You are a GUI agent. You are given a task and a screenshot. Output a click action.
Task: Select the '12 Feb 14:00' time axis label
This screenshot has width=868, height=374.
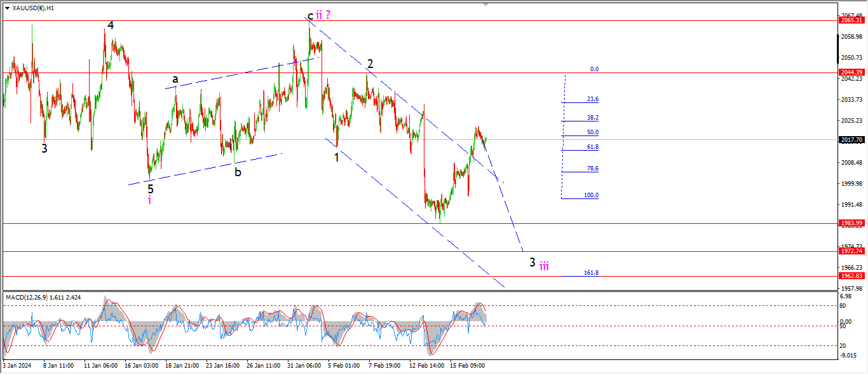click(427, 366)
